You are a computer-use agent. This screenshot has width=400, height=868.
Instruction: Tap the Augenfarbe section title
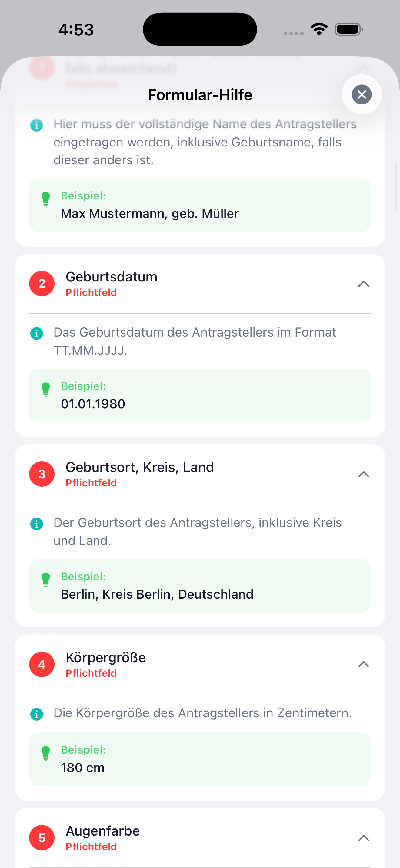coord(102,831)
